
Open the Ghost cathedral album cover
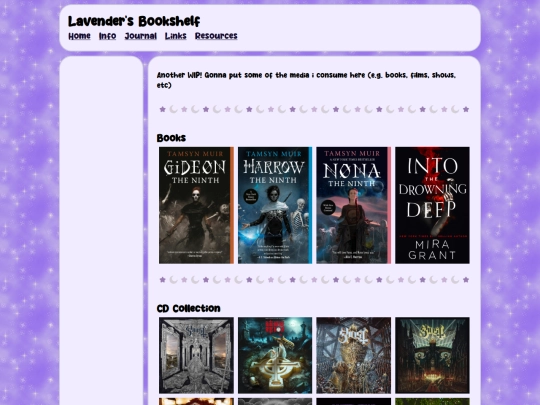click(432, 355)
